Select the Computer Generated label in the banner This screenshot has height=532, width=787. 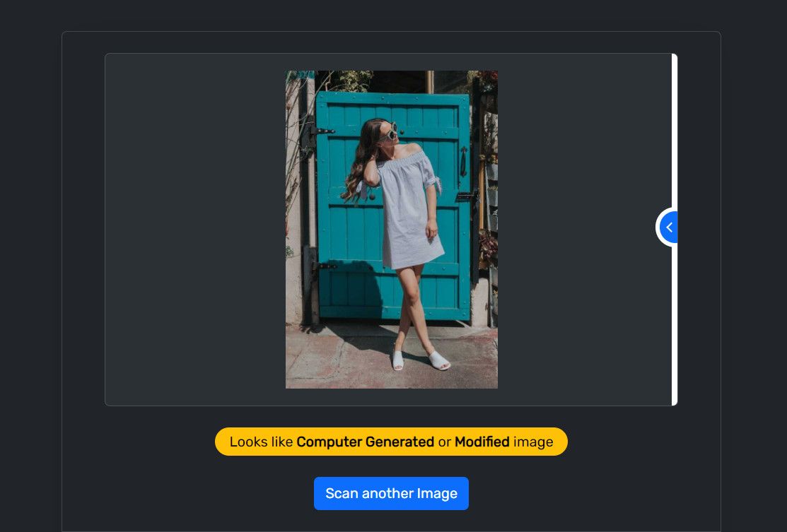coord(366,442)
